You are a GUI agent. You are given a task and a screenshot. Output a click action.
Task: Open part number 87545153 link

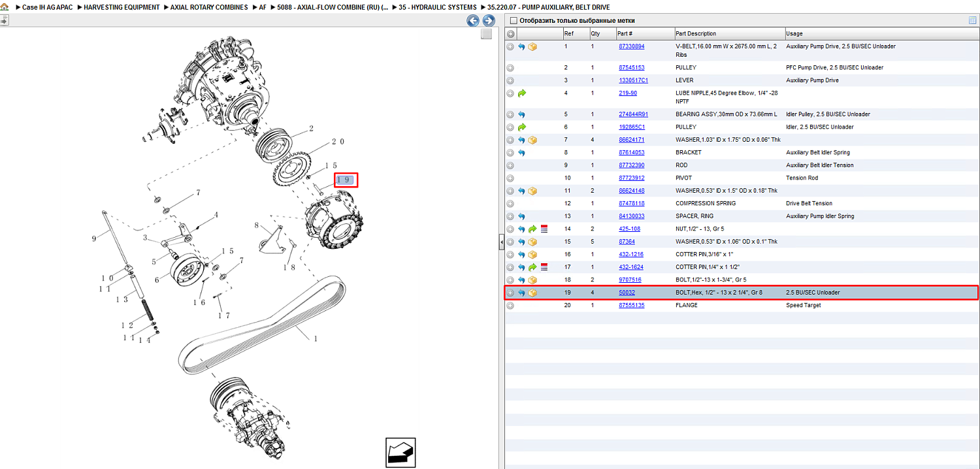point(631,67)
